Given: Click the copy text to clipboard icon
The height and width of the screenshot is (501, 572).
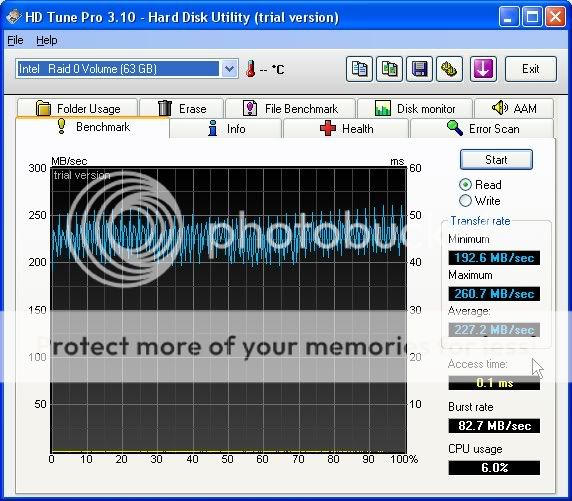Looking at the screenshot, I should [x=359, y=69].
